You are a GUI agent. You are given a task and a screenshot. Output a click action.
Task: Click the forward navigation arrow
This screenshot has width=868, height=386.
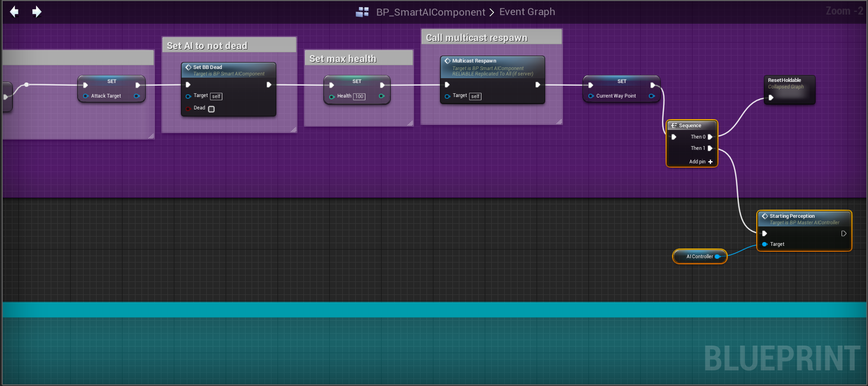(x=37, y=12)
